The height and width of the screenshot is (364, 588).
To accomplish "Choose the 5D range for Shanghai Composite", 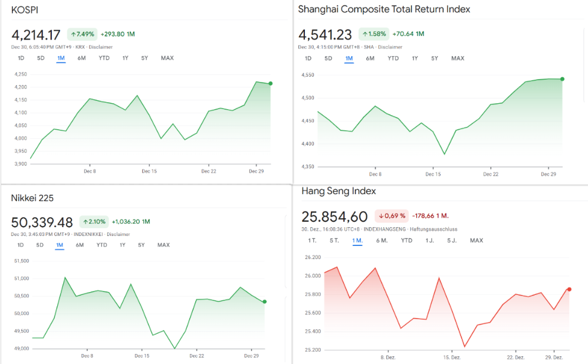I will click(329, 58).
